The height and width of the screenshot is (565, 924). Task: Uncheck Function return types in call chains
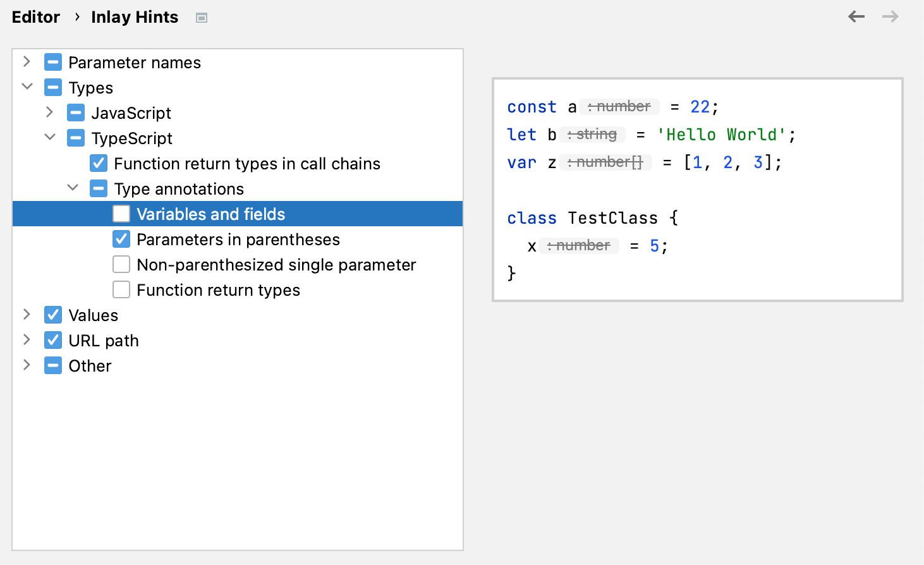(99, 163)
